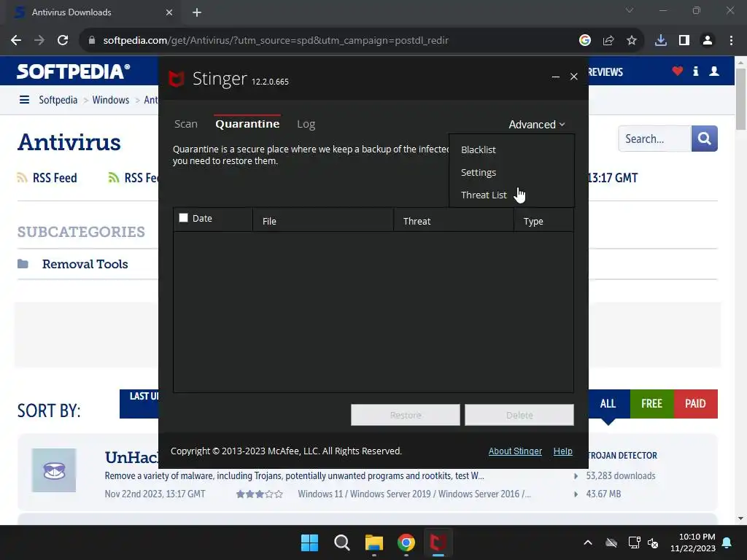Open the tab search chevron
This screenshot has width=747, height=560.
[630, 10]
